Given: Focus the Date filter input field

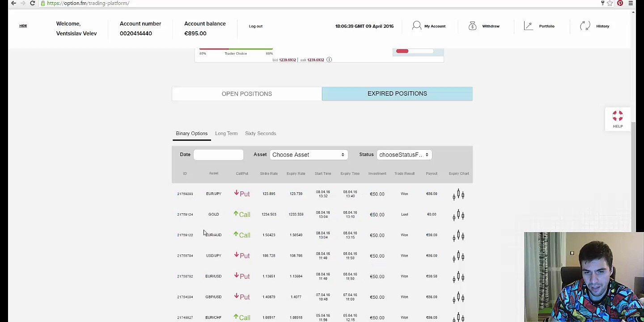Looking at the screenshot, I should click(x=218, y=155).
